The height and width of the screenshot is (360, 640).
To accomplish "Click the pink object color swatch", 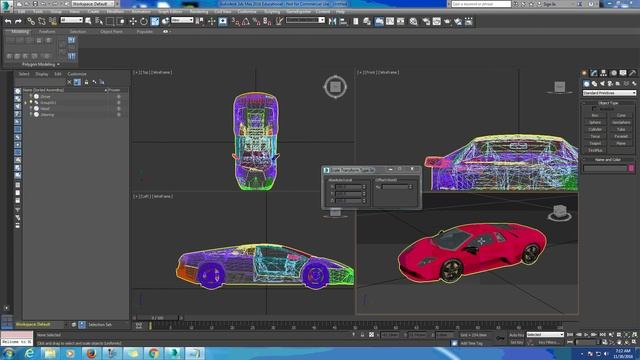I will click(x=631, y=168).
